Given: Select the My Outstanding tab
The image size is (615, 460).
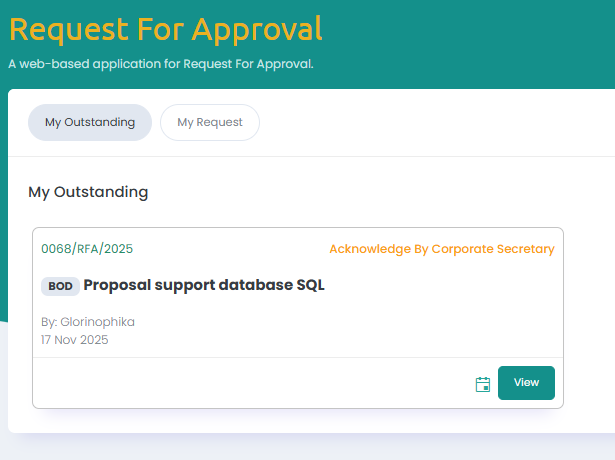Looking at the screenshot, I should click(90, 122).
